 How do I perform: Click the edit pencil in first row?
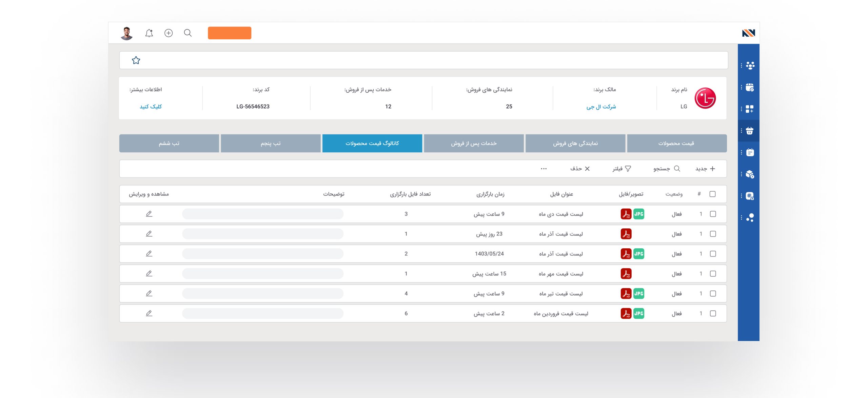pos(149,214)
